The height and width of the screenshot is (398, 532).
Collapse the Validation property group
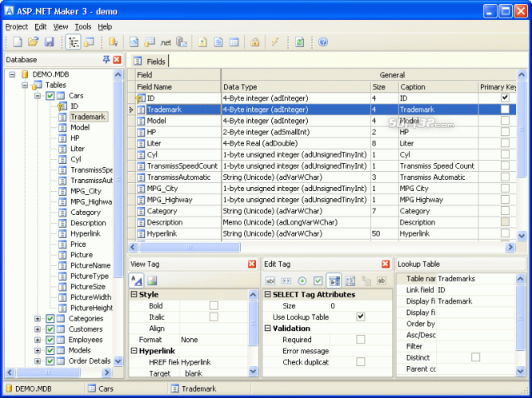pyautogui.click(x=267, y=328)
